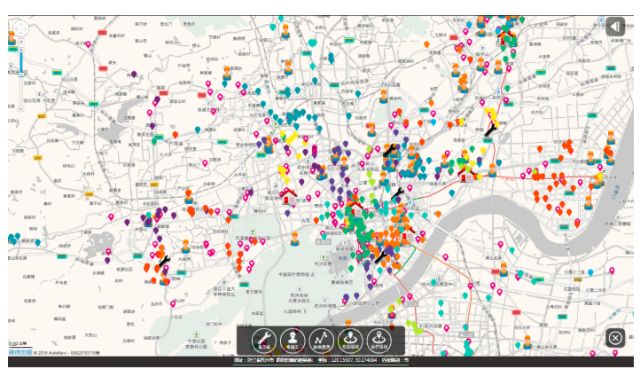Screen dimensions: 640x377
Task: Select the black wrench marker in lower-left area
Action: (x=164, y=261)
